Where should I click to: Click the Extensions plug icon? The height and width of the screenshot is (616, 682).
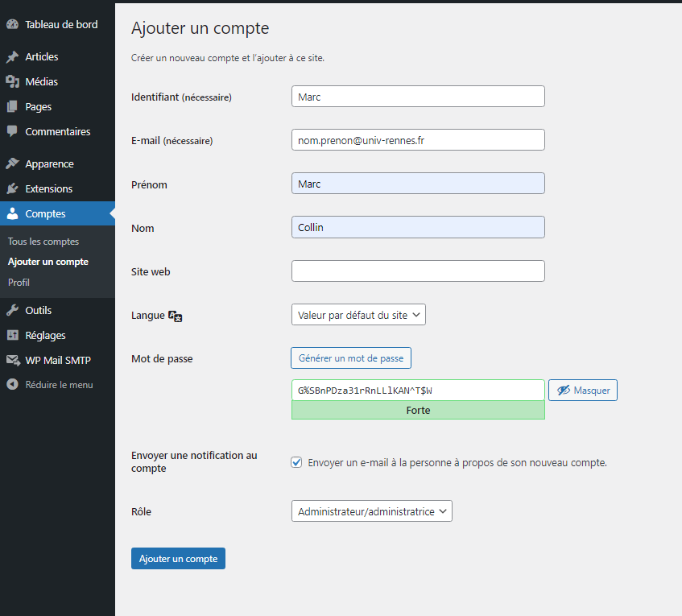point(12,189)
